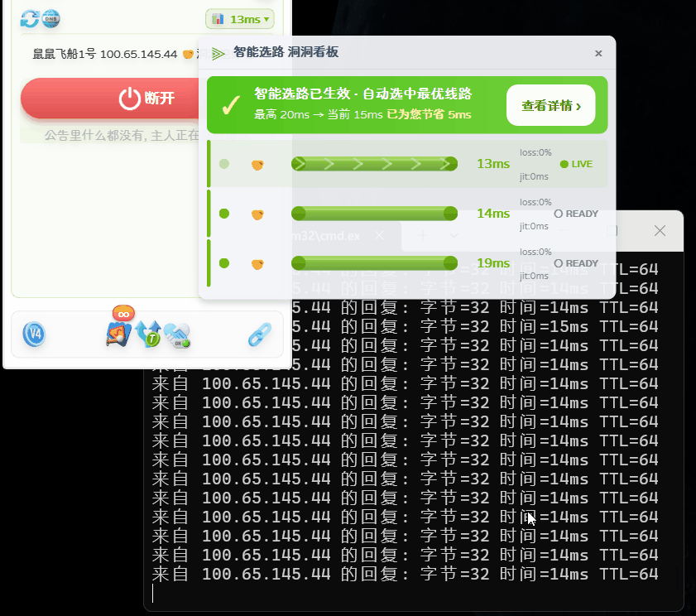Click the blue arrows T icon

(x=148, y=334)
